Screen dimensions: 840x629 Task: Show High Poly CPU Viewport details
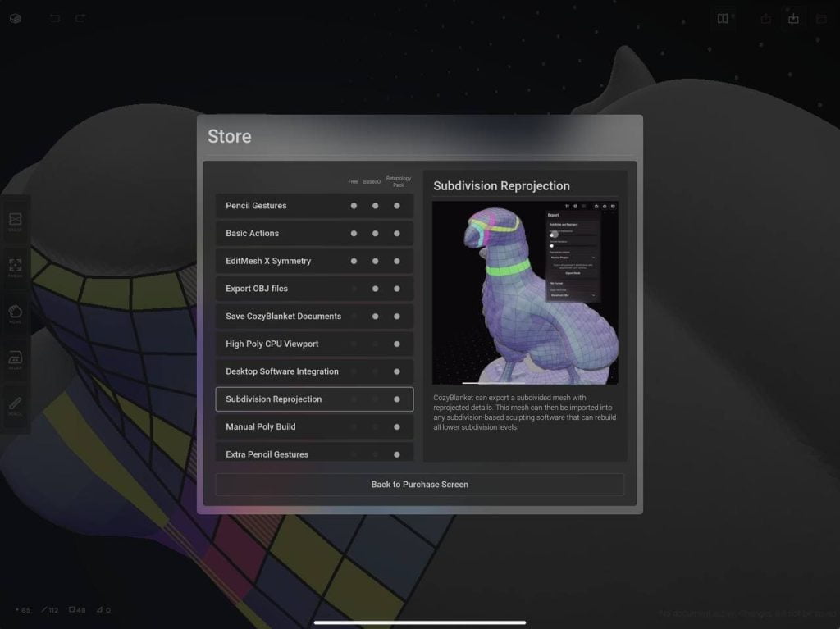pyautogui.click(x=314, y=344)
